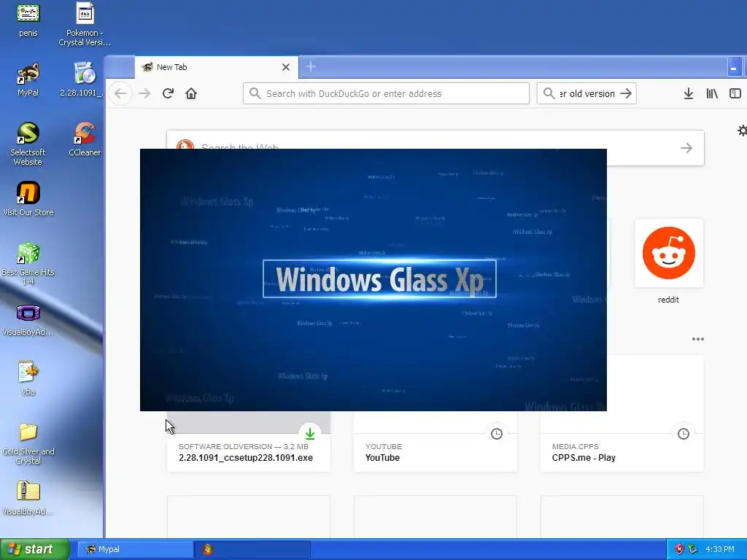Open the Windows start menu
This screenshot has height=560, width=747.
pyautogui.click(x=35, y=549)
